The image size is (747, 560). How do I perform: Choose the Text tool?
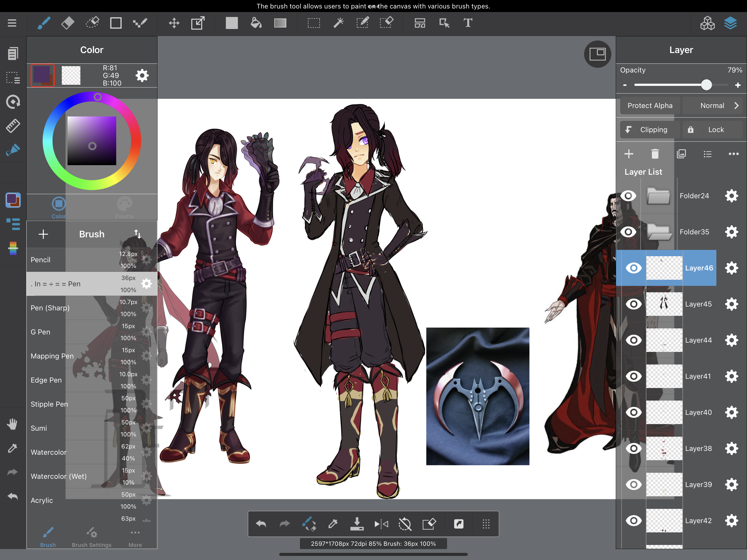tap(468, 23)
